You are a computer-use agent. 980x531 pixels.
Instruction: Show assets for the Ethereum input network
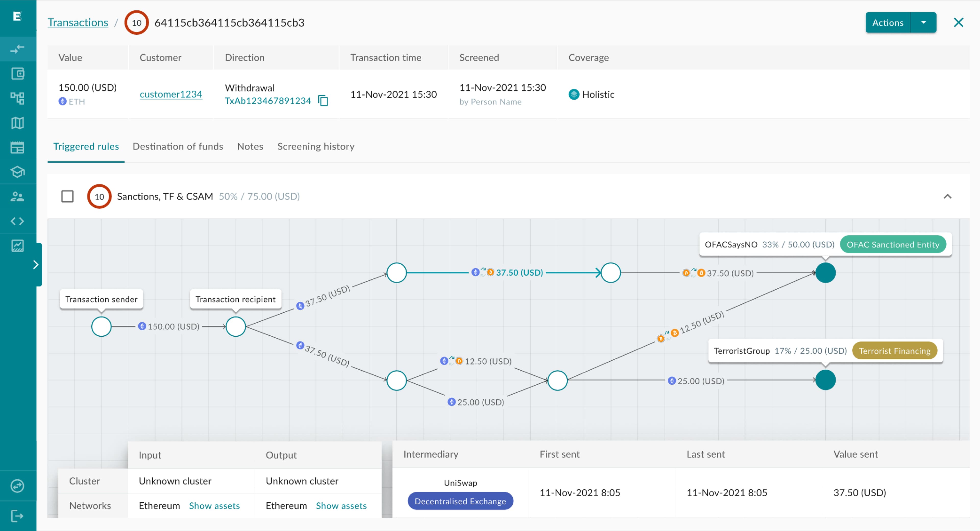pyautogui.click(x=214, y=505)
